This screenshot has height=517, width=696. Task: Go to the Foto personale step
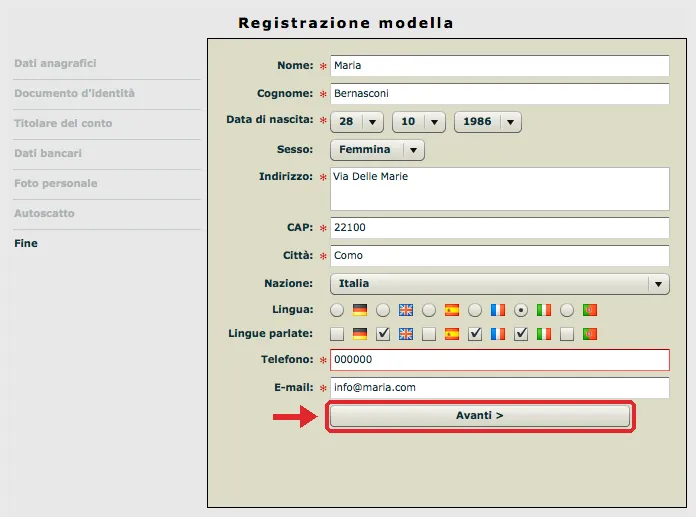click(x=55, y=183)
